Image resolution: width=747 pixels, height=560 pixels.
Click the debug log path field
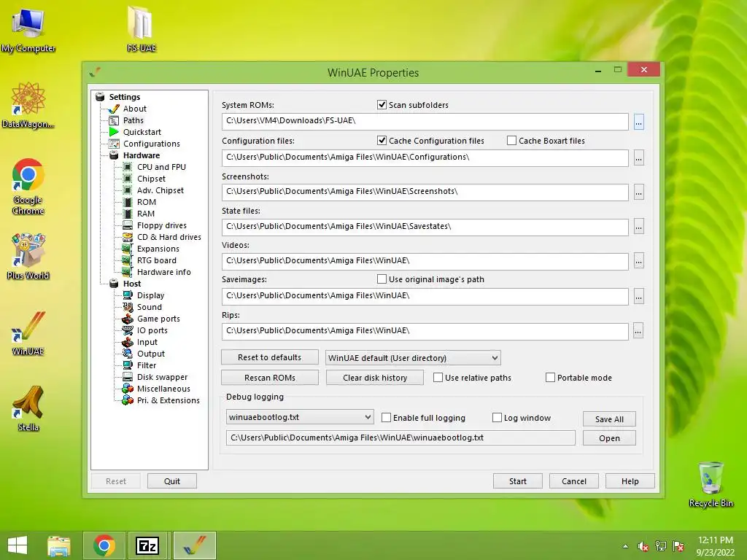point(400,437)
